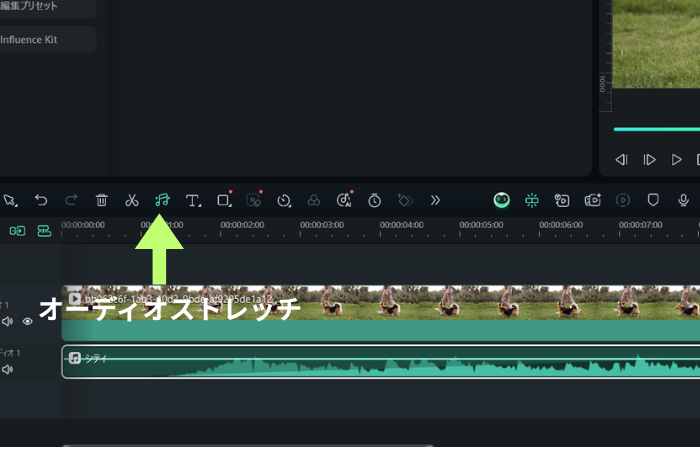
Task: Expand more toolbar tools with double chevron
Action: (435, 200)
